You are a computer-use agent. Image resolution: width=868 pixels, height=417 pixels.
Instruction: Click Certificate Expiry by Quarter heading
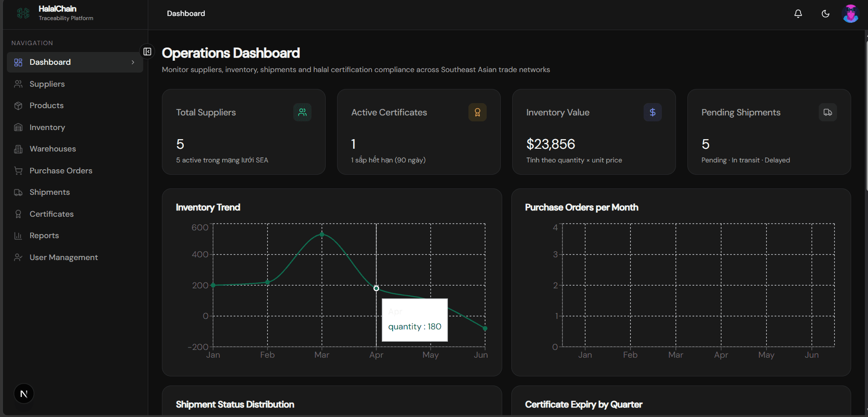[583, 405]
